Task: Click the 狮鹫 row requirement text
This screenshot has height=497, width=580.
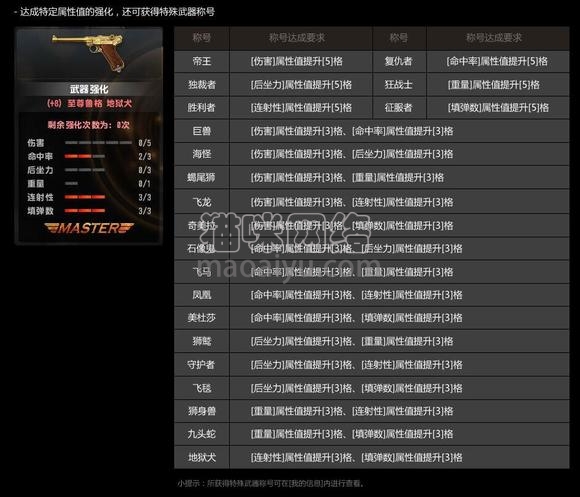Action: coord(352,341)
